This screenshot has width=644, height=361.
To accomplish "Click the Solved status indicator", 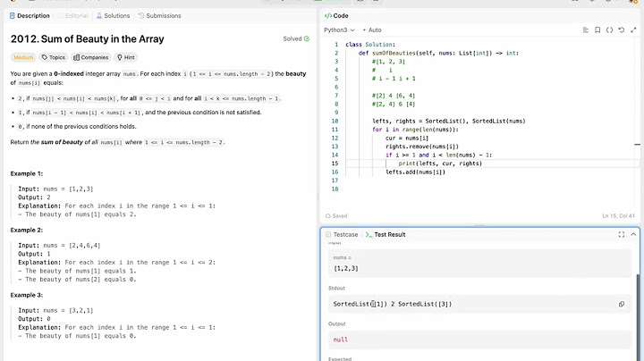I will pos(296,38).
